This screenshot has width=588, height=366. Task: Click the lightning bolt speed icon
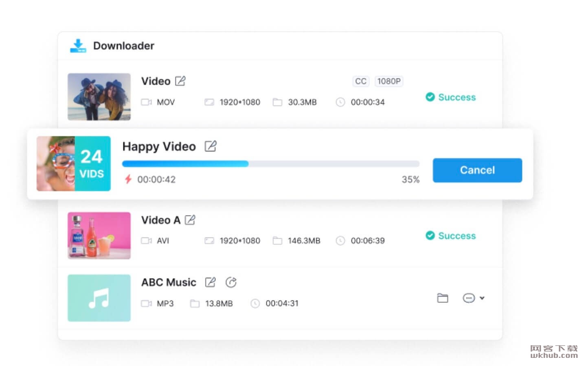click(x=128, y=179)
